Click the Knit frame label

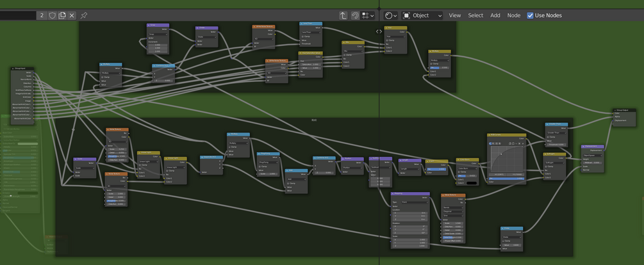314,120
